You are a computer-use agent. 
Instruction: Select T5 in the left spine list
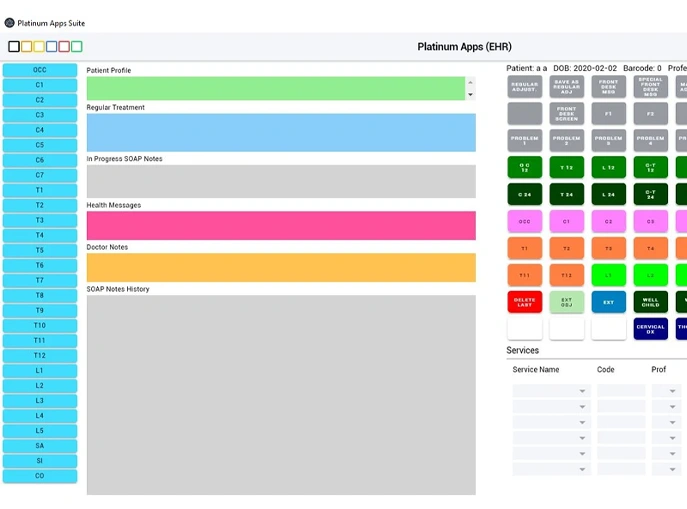[40, 250]
